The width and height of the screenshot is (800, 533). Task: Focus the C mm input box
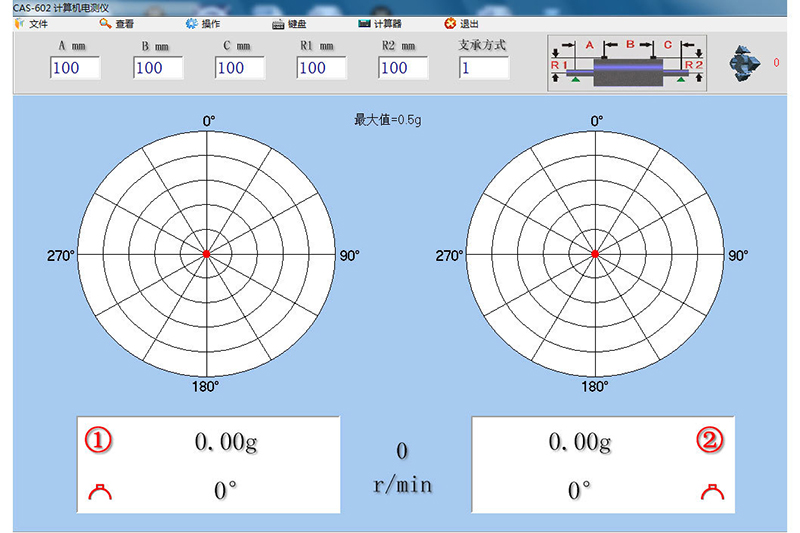tap(240, 68)
